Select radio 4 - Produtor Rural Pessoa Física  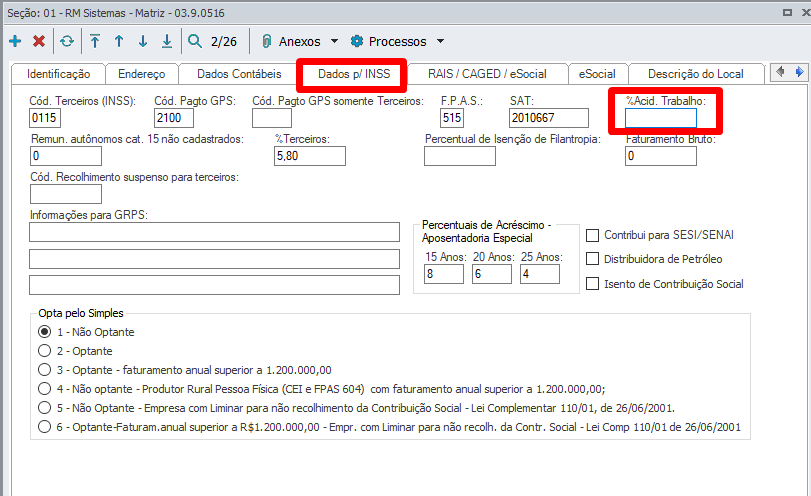click(44, 388)
